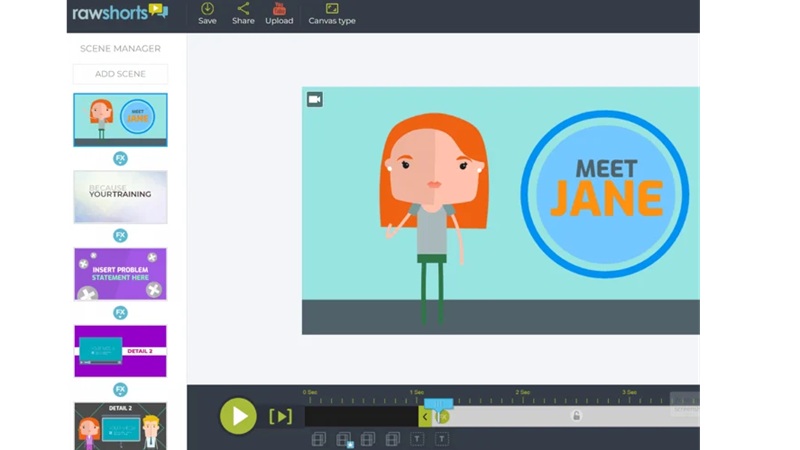The width and height of the screenshot is (800, 450).
Task: Click FX transition icon below first scene
Action: click(120, 158)
